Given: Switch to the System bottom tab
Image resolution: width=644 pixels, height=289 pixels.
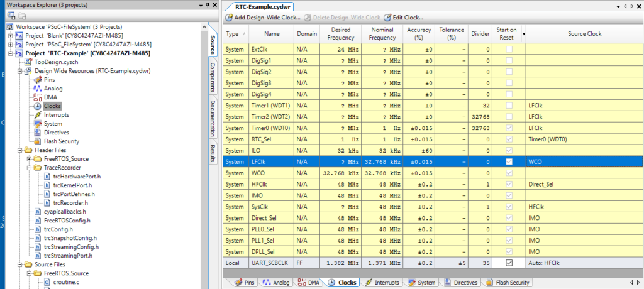Looking at the screenshot, I should pos(421,283).
